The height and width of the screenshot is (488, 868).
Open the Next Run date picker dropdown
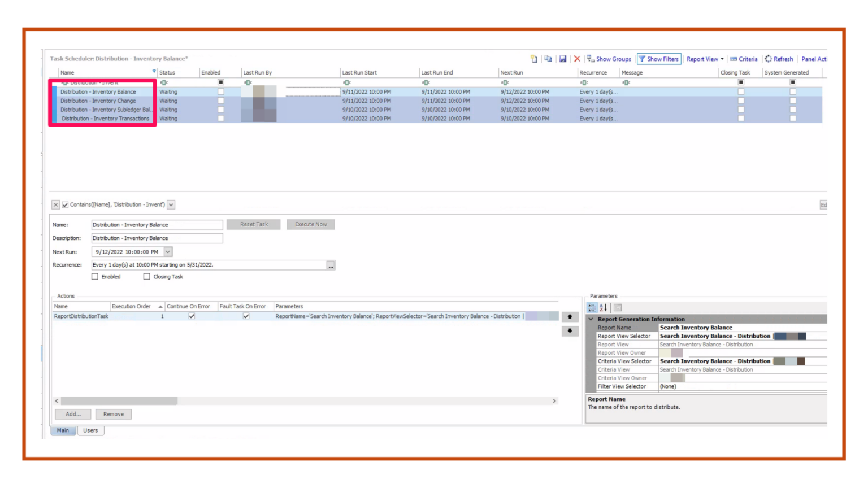coord(168,252)
